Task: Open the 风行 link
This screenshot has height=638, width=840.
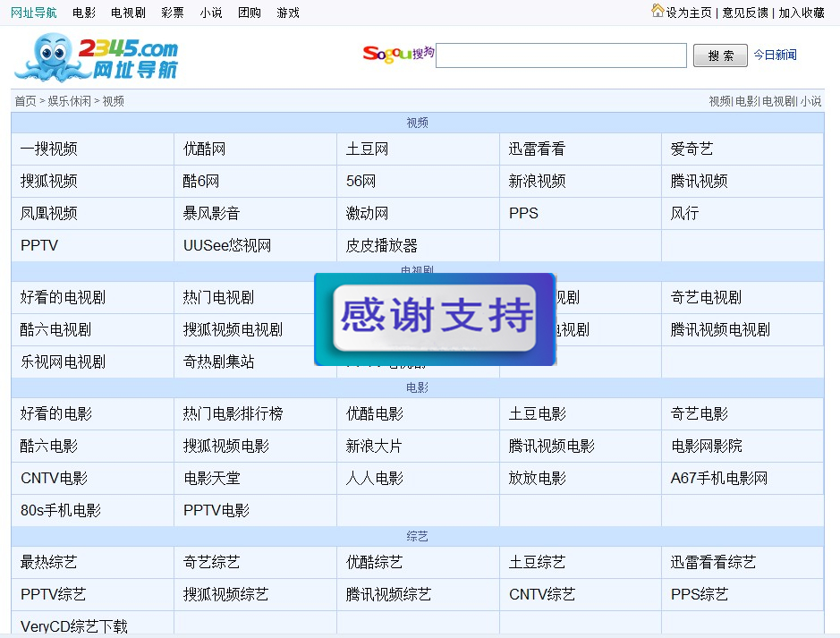Action: click(684, 213)
